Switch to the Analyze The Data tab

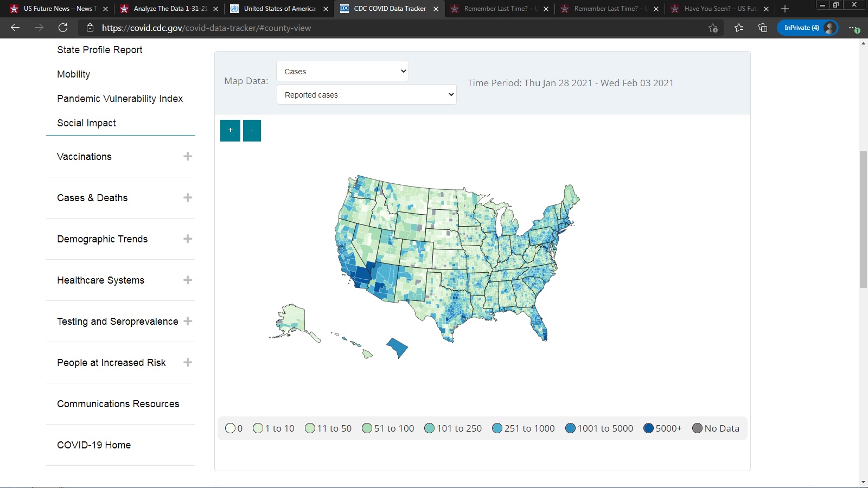170,9
